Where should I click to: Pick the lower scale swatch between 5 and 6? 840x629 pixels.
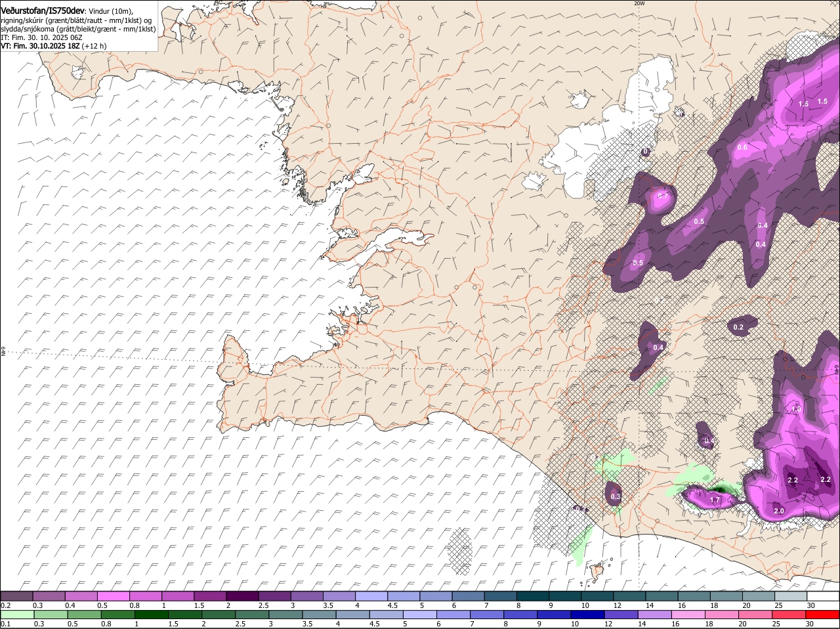419,615
